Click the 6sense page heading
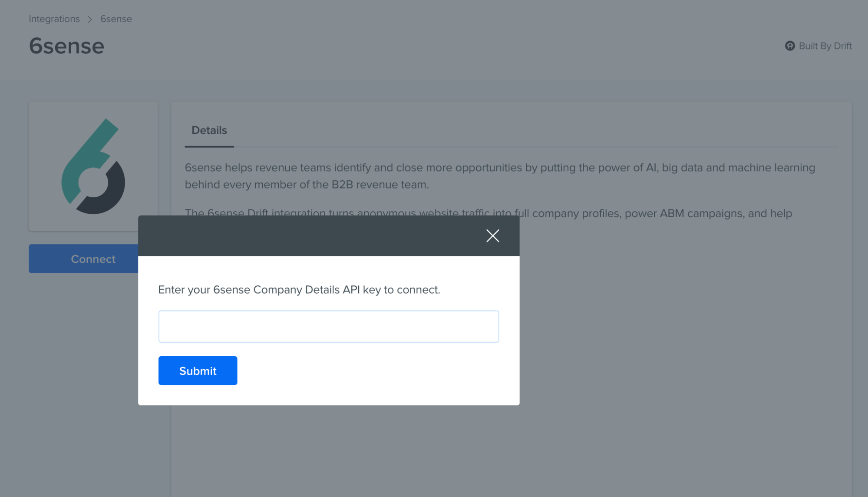868x497 pixels. (x=67, y=46)
